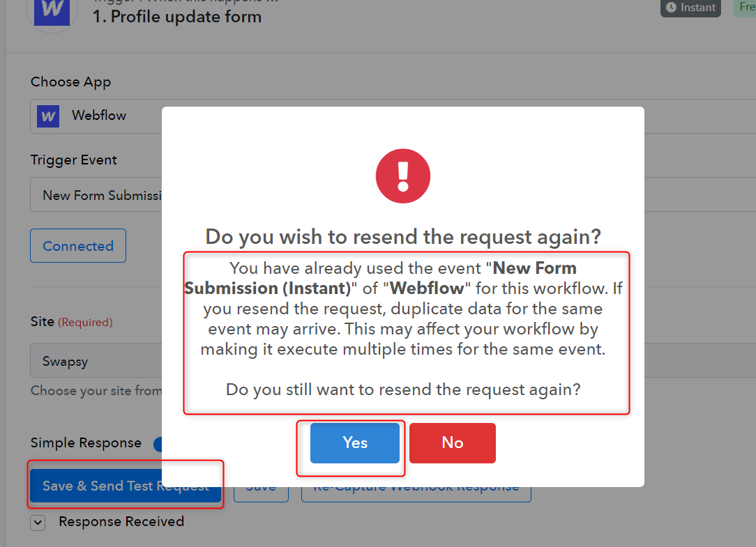The image size is (756, 547).
Task: Click the Site Required label
Action: click(71, 321)
